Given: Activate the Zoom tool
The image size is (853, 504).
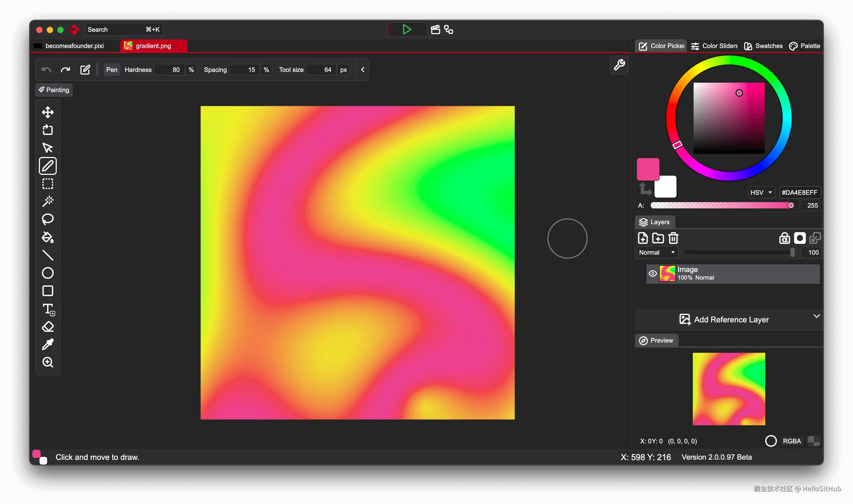Looking at the screenshot, I should point(48,362).
